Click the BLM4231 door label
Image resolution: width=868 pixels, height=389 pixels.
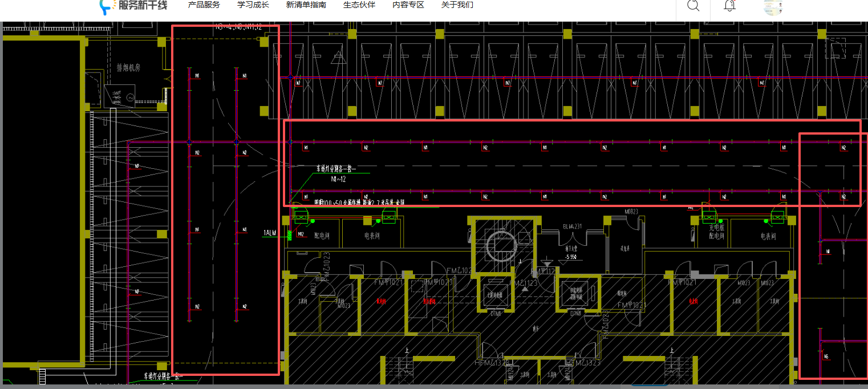coord(572,226)
